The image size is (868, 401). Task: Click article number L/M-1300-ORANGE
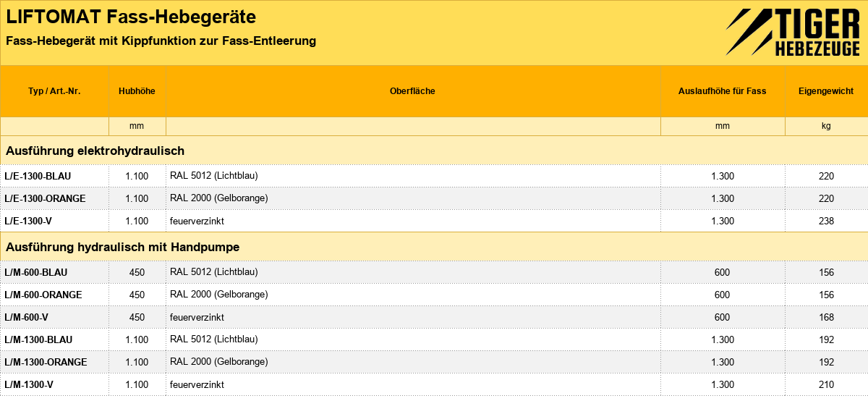click(46, 362)
